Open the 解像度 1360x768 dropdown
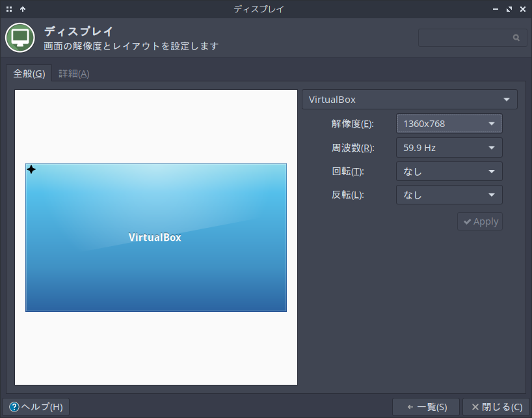Screen dimensions: 532x418 [x=449, y=124]
